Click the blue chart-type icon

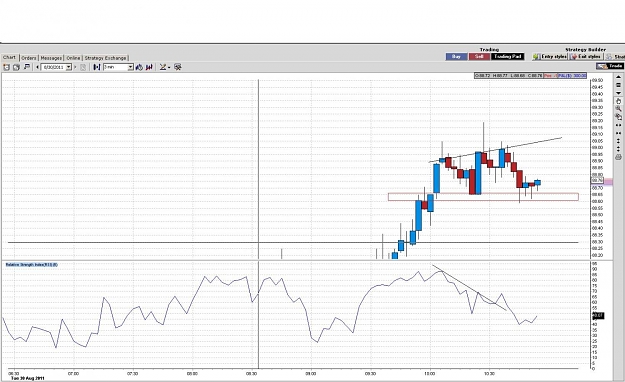click(x=139, y=67)
